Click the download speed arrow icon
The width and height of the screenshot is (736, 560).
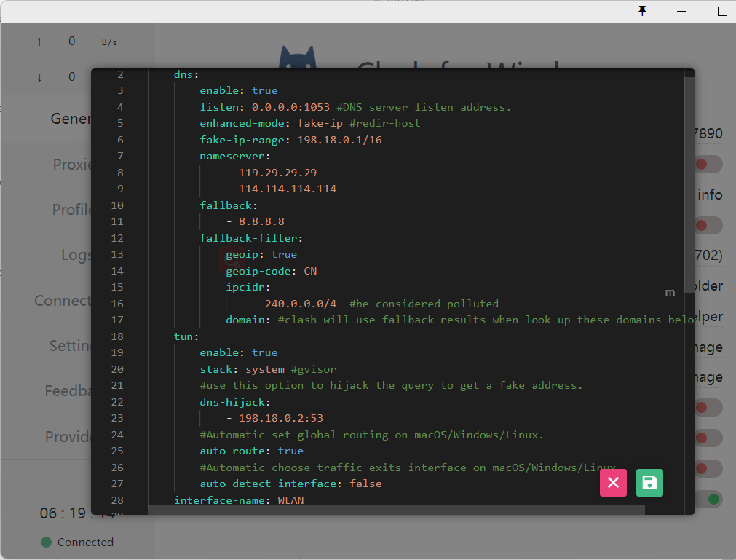click(39, 77)
